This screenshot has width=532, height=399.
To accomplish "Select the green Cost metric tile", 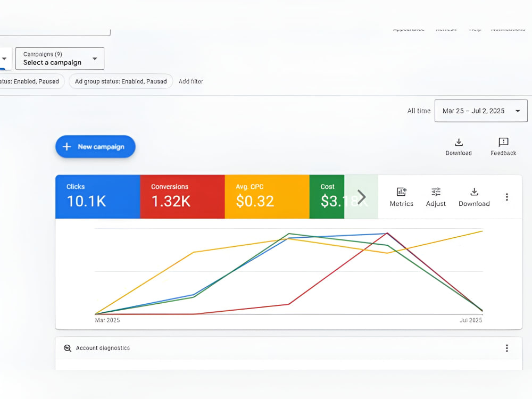I will point(327,197).
